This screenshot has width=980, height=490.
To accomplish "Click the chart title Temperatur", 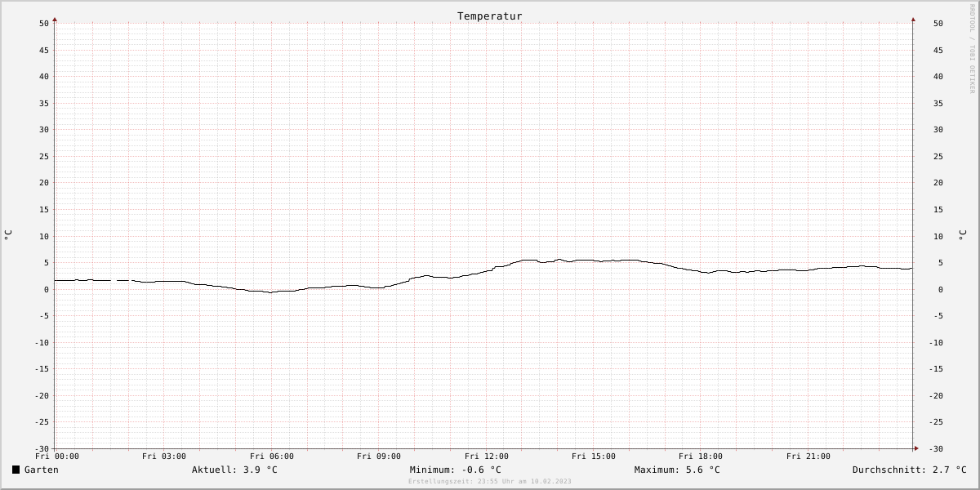I will pos(490,16).
